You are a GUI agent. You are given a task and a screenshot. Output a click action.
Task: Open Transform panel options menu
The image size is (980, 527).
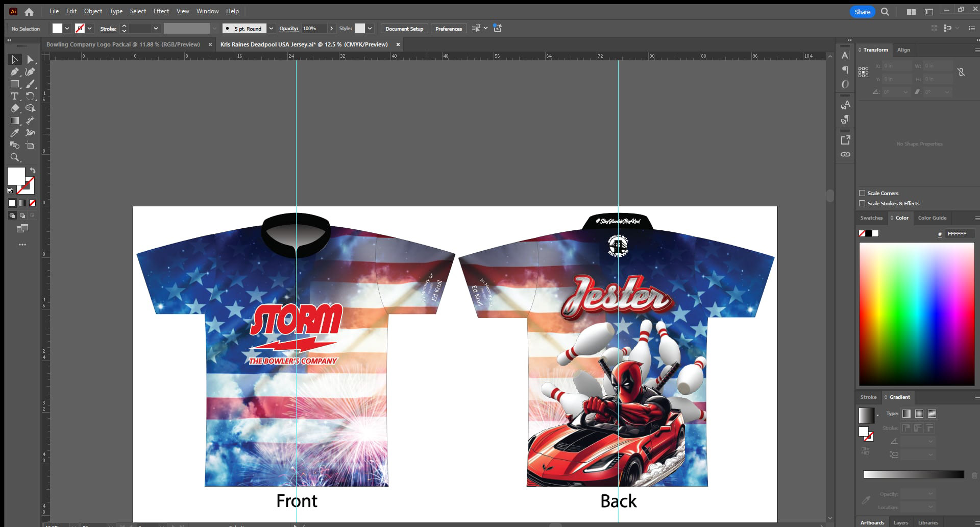coord(977,50)
